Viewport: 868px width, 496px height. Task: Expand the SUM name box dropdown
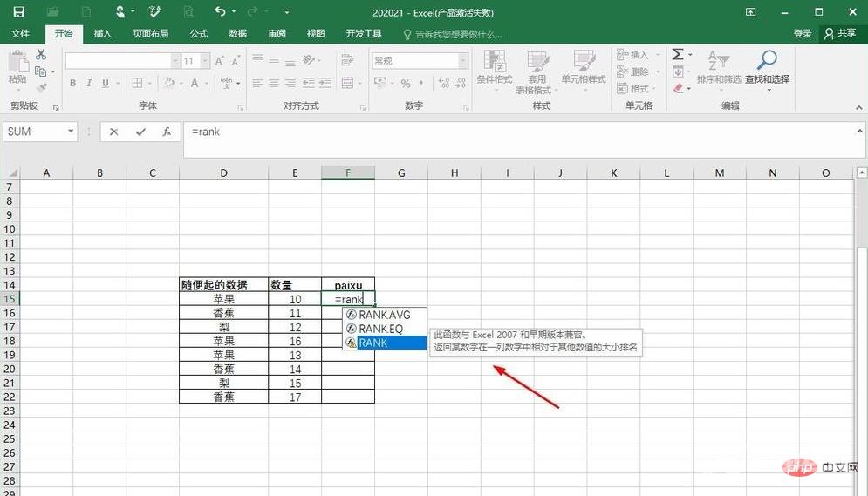coord(71,132)
